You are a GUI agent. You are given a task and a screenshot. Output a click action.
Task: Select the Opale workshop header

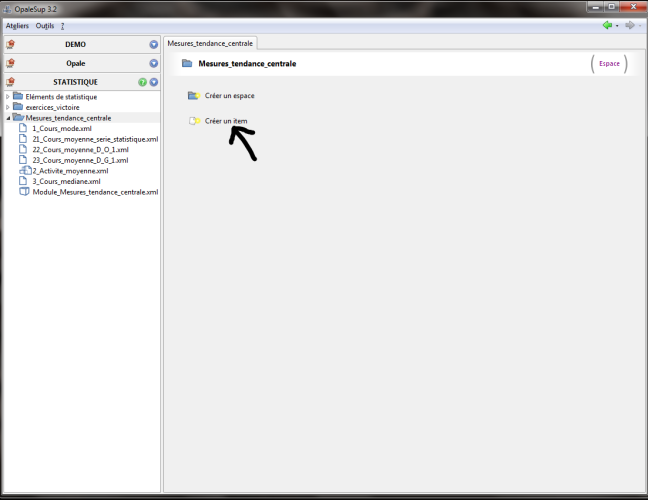(82, 63)
